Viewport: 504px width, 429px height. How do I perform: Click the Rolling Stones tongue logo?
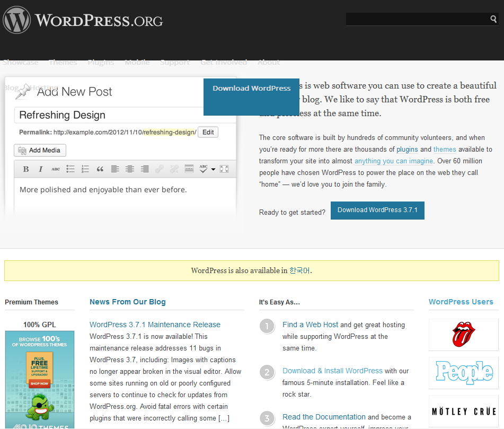[464, 335]
